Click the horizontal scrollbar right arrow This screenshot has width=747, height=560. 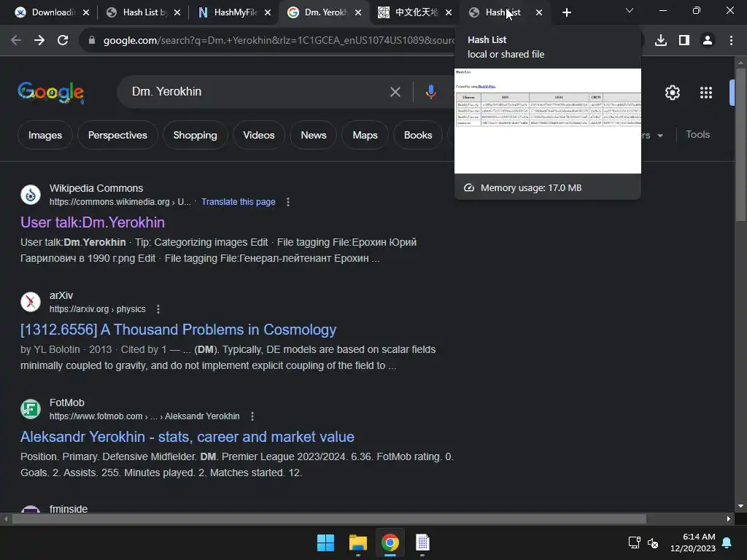click(729, 519)
